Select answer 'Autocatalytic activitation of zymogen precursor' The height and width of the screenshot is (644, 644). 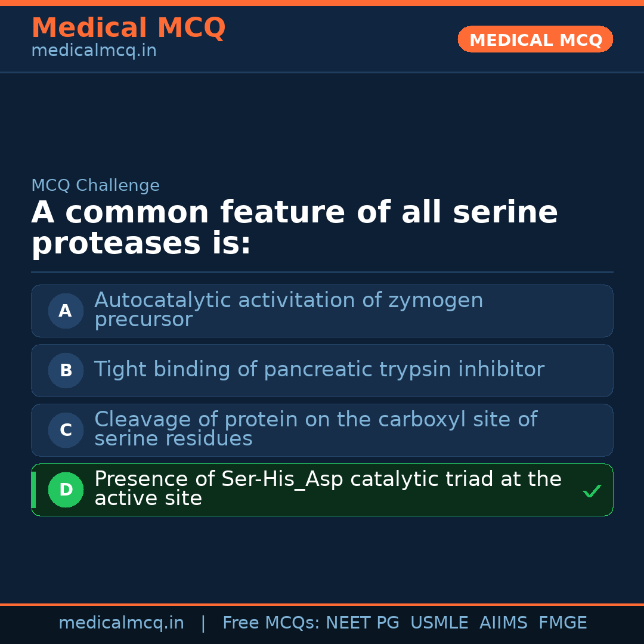(289, 309)
